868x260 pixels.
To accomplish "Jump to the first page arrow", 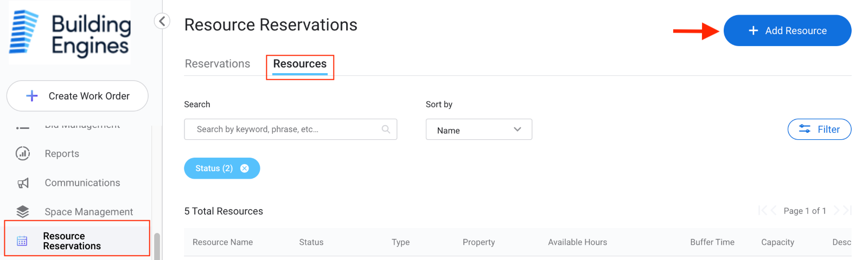I will 762,211.
